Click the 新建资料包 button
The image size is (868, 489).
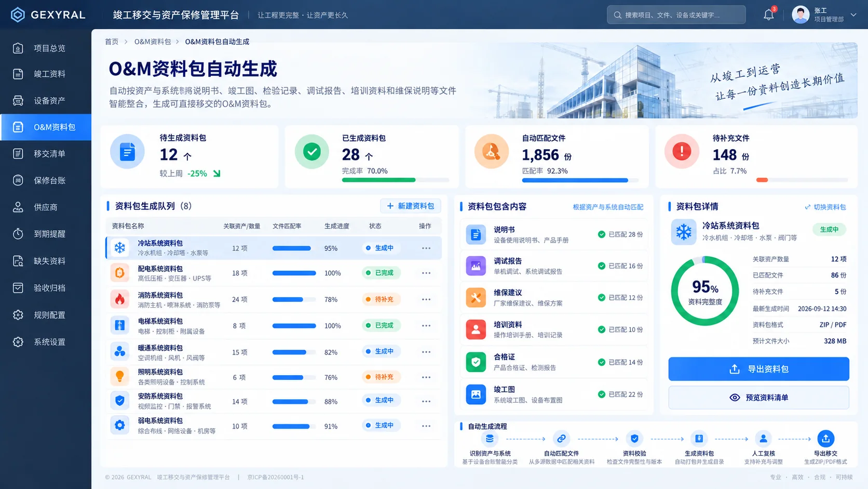[411, 206]
